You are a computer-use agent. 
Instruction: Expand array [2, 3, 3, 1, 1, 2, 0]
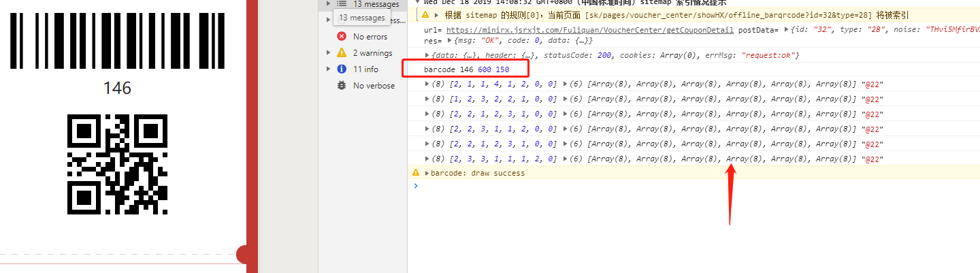pos(427,159)
